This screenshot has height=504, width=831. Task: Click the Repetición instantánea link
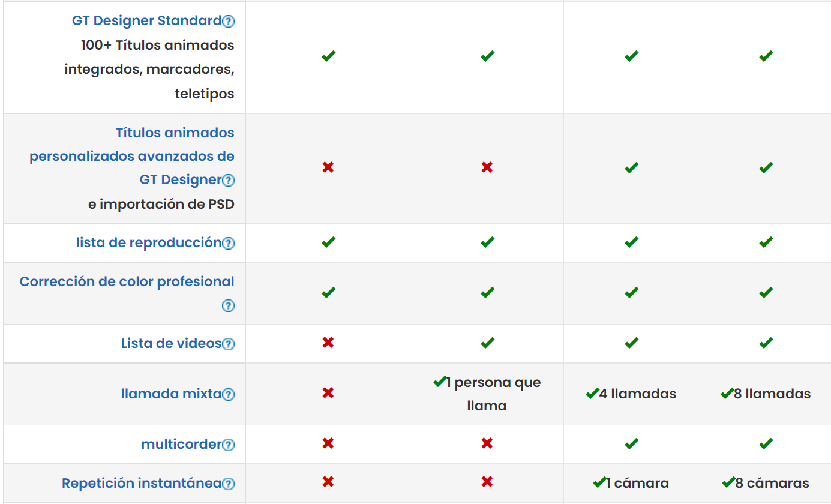coord(142,483)
